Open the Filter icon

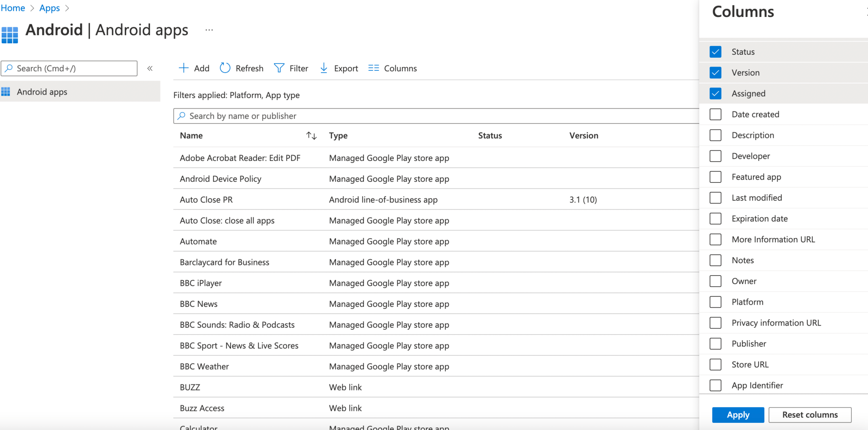[x=279, y=68]
